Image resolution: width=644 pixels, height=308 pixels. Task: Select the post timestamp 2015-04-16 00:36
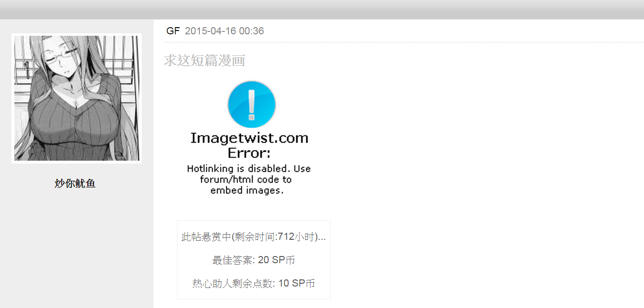(224, 31)
